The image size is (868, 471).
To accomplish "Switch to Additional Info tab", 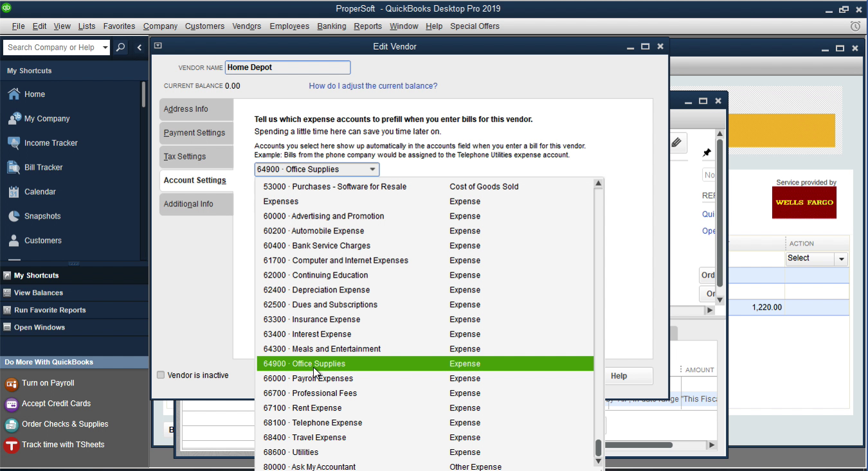I will point(196,204).
